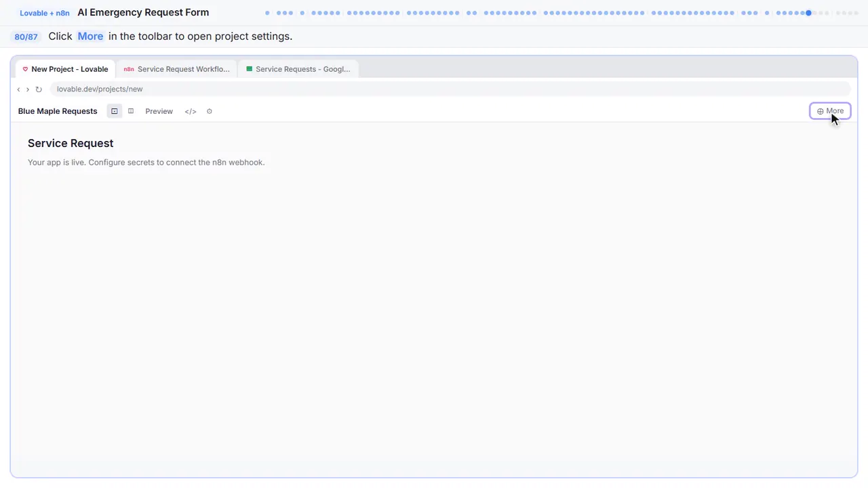
Task: Click the Lovable + n8n label
Action: click(x=45, y=13)
